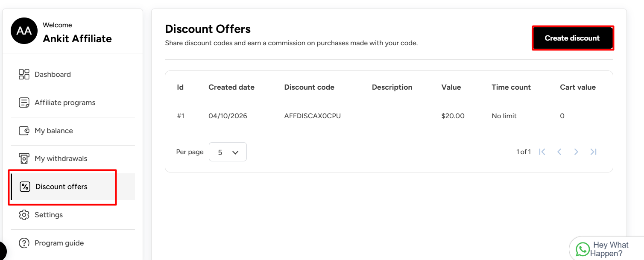This screenshot has width=644, height=260.
Task: Click the AA profile avatar
Action: [24, 31]
